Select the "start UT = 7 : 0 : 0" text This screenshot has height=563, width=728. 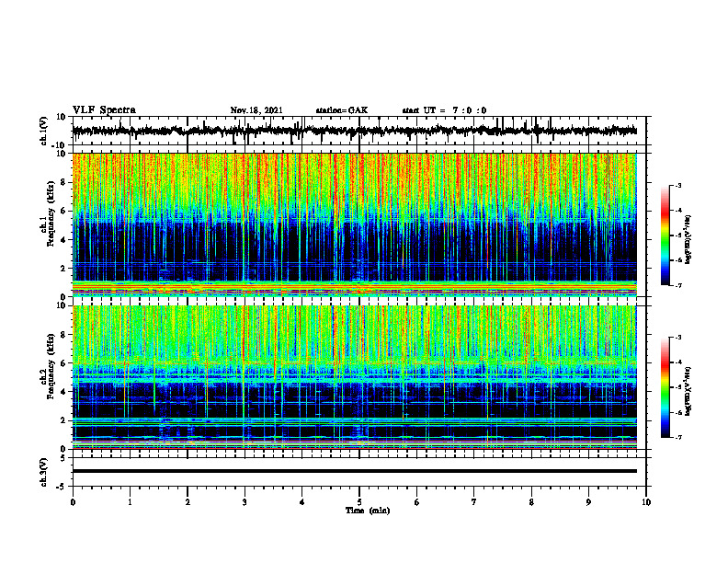[x=444, y=110]
